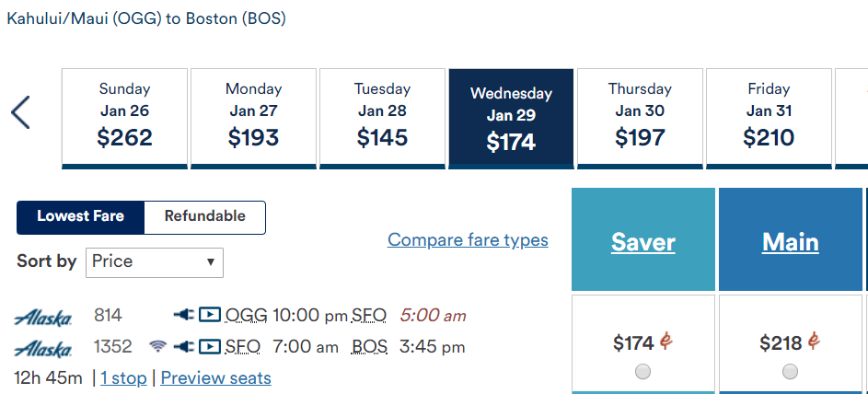
Task: Open Preview seats link
Action: pyautogui.click(x=216, y=378)
